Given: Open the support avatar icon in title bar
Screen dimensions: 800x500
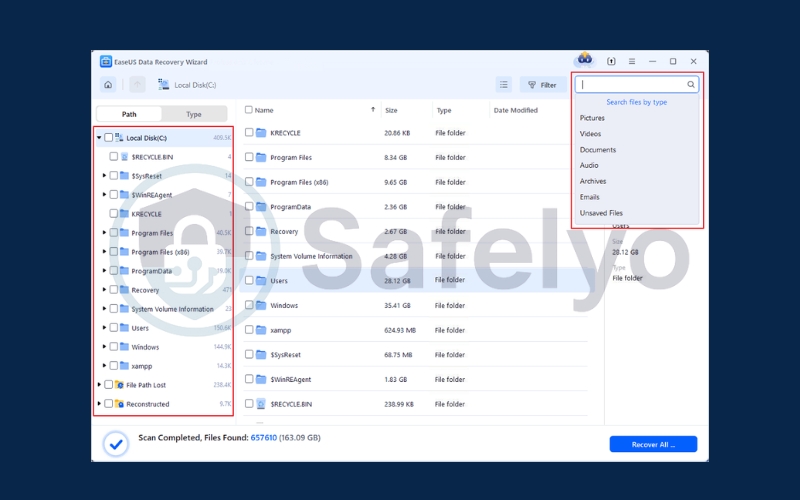Looking at the screenshot, I should point(585,60).
